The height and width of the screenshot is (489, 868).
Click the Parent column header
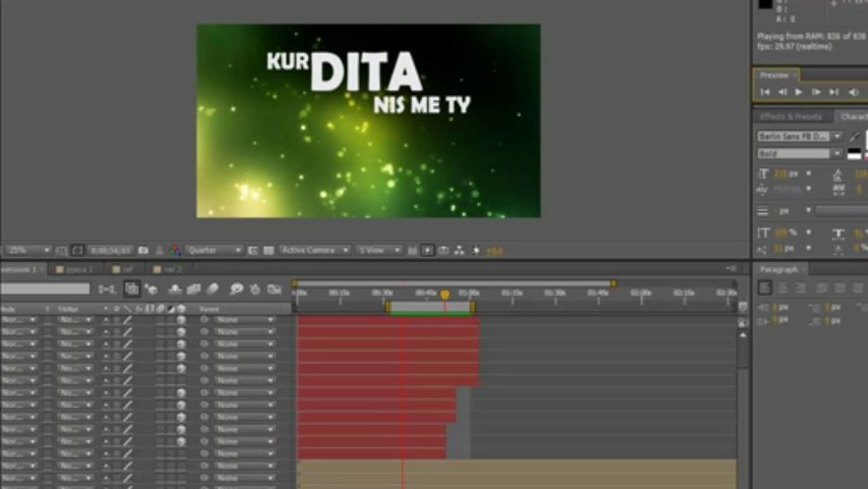coord(209,309)
